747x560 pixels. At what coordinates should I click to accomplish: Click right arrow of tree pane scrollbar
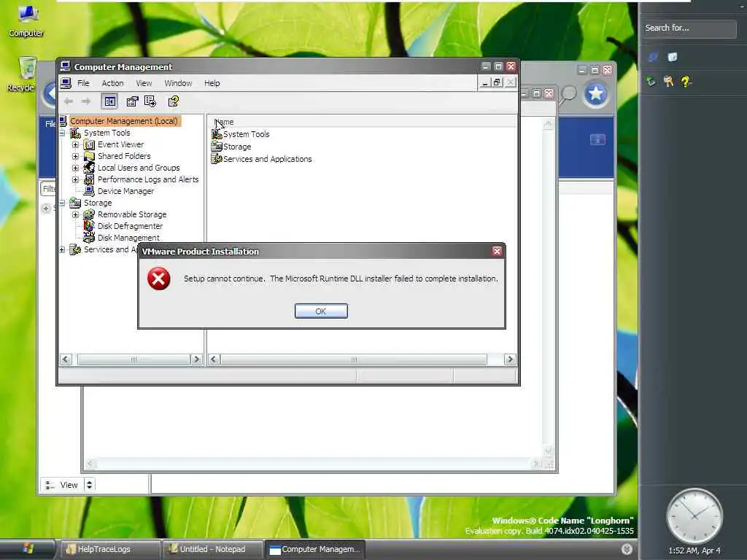[x=196, y=359]
